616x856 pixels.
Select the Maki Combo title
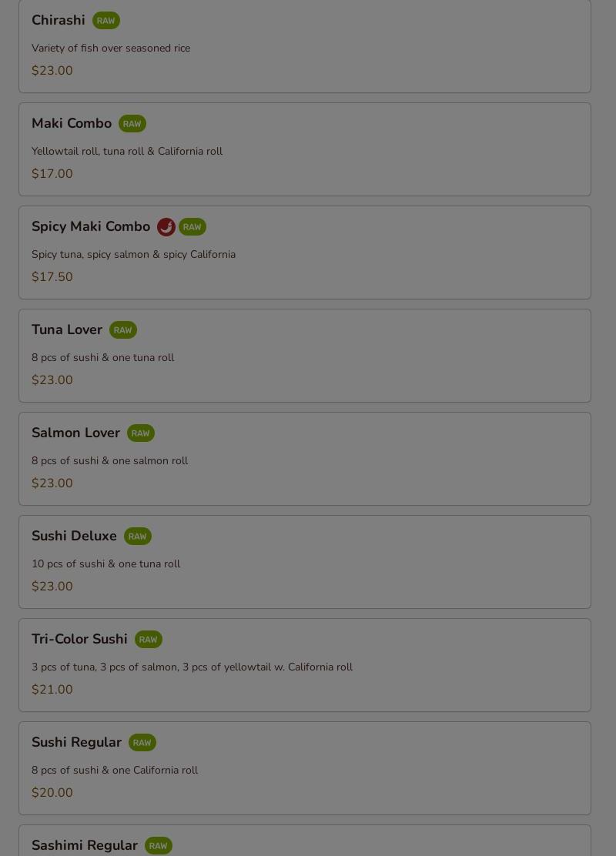(72, 123)
